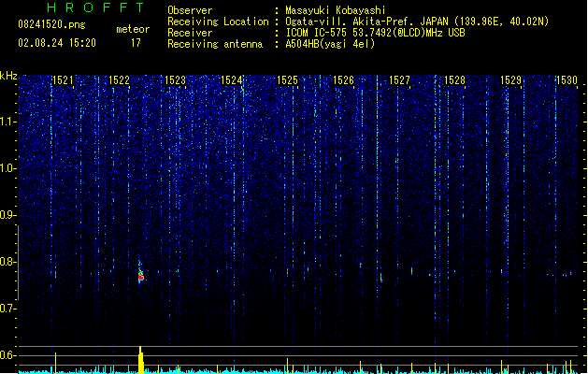Click the meteor count value 17
The height and width of the screenshot is (374, 588).
pos(136,43)
